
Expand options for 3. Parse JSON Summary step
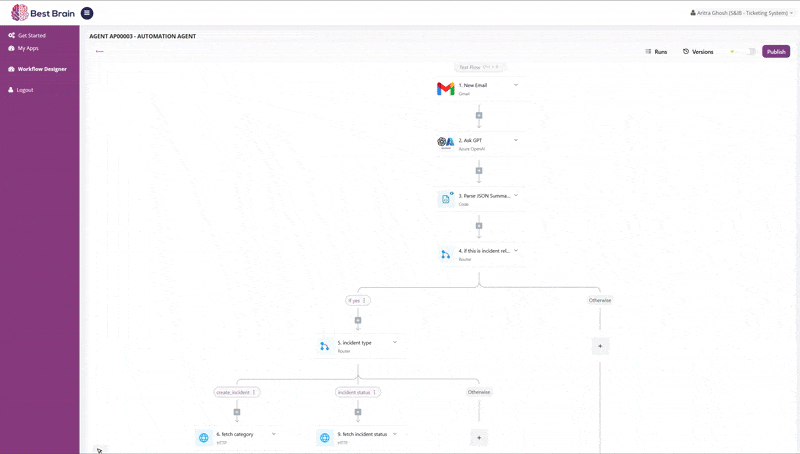click(x=516, y=195)
